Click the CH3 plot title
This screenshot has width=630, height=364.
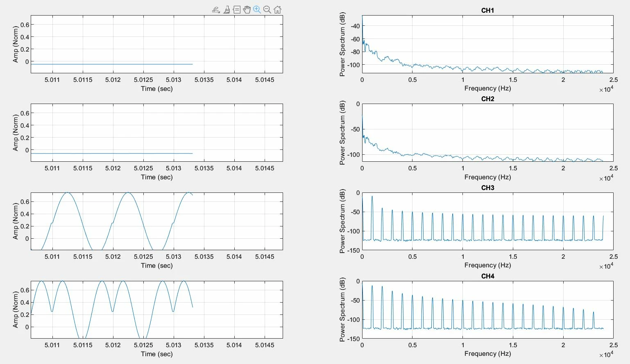[x=487, y=188]
